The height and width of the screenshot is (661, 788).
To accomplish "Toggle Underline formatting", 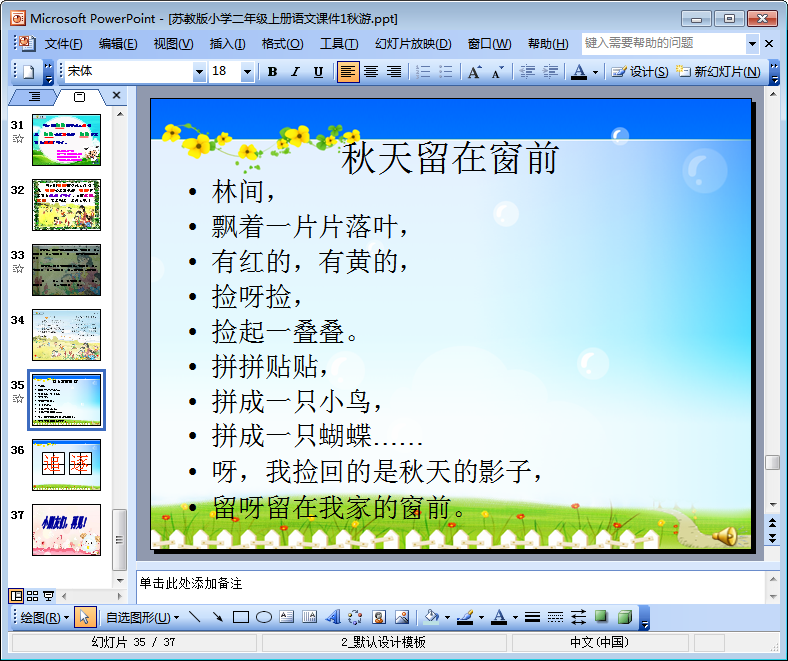I will pyautogui.click(x=318, y=72).
